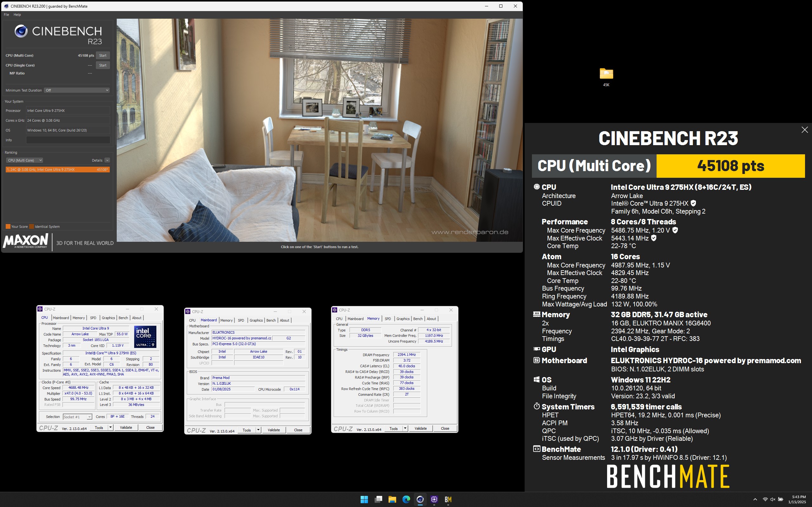Click the Info input field in Your System
Image resolution: width=812 pixels, height=507 pixels.
click(x=68, y=140)
